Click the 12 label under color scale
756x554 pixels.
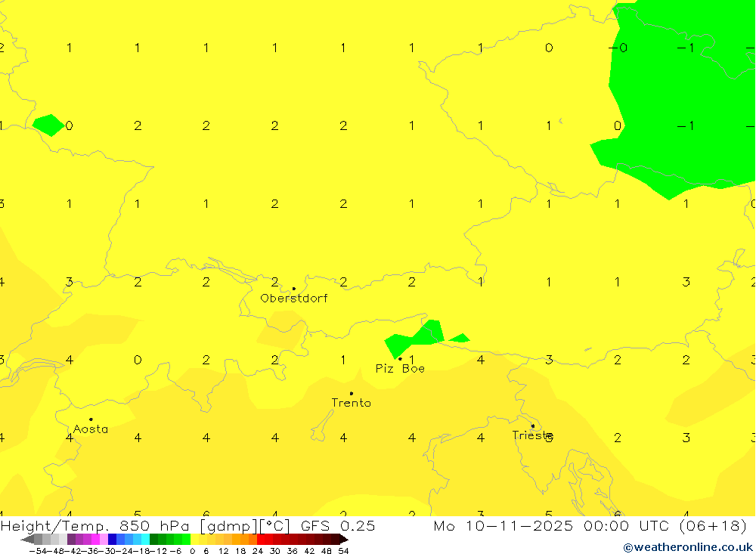tap(223, 551)
